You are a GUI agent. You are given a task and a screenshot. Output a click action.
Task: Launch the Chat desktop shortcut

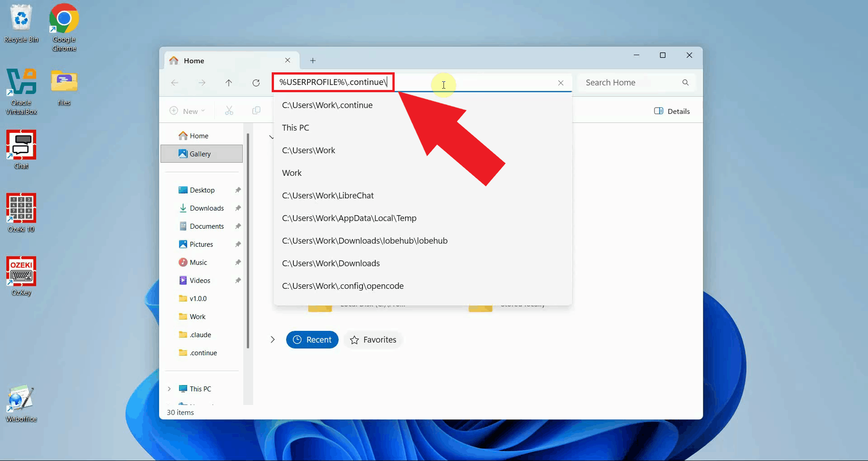click(x=21, y=150)
